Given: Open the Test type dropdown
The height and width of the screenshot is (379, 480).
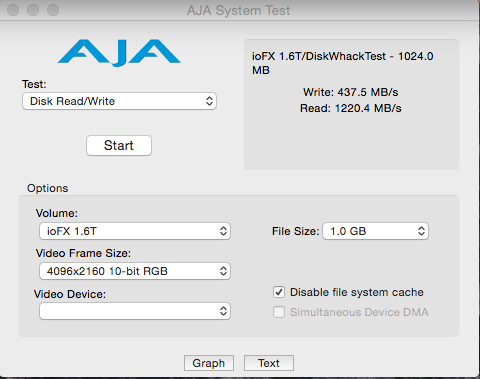Looking at the screenshot, I should (x=119, y=101).
